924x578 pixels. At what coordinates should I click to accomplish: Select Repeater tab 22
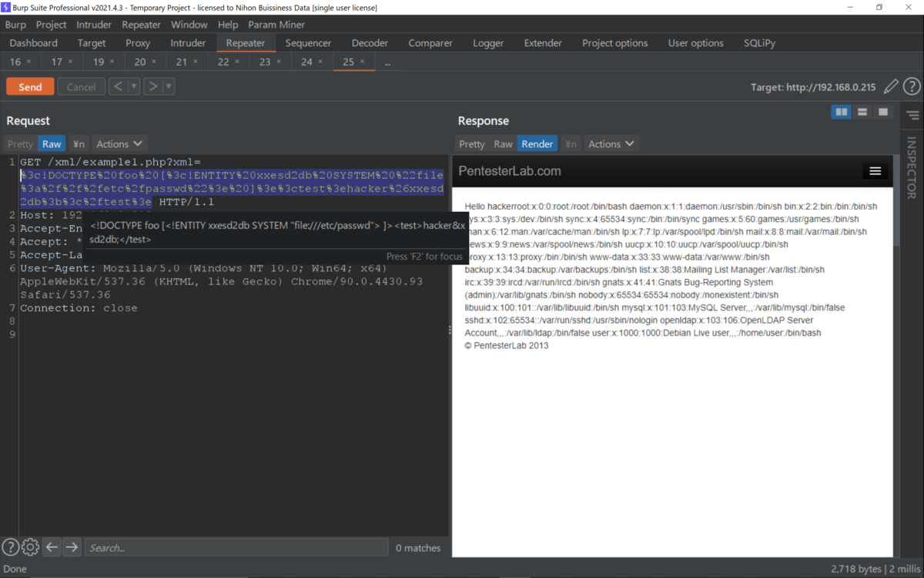coord(223,62)
